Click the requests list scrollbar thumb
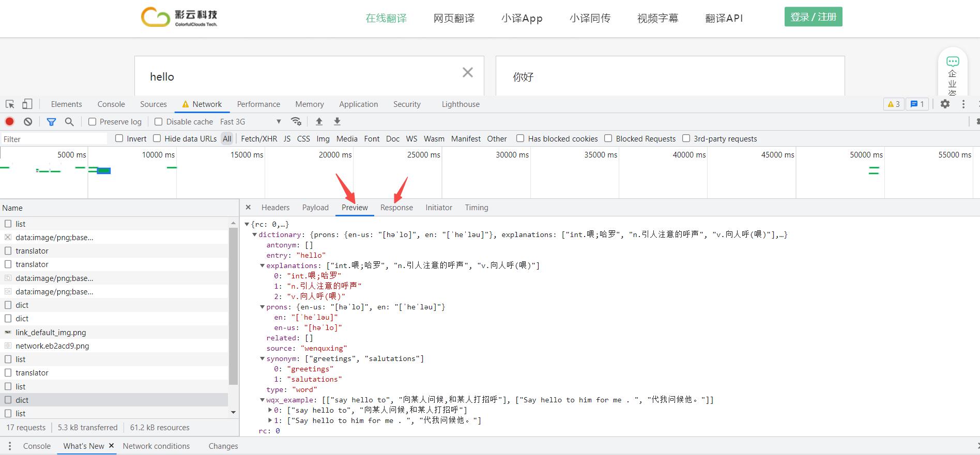Viewport: 980px width, 455px height. 233,305
